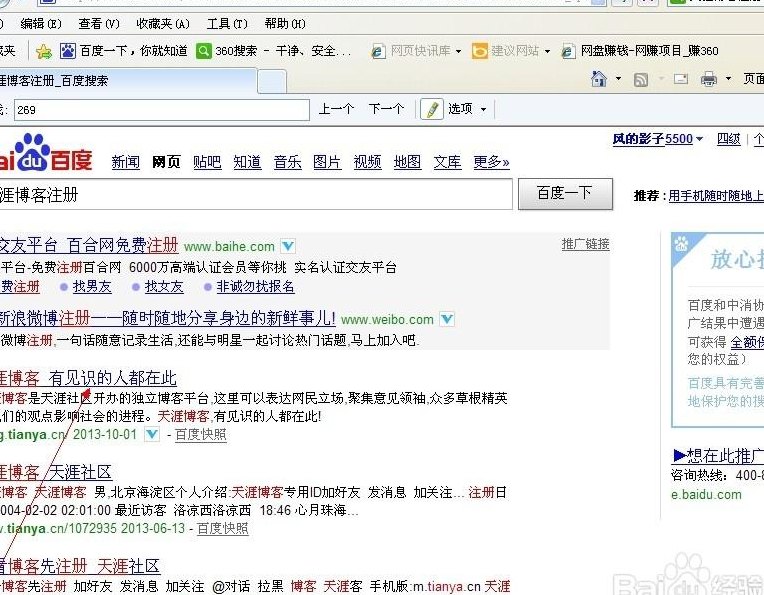Click the 网盘赚钱 bookmark page icon

click(568, 51)
